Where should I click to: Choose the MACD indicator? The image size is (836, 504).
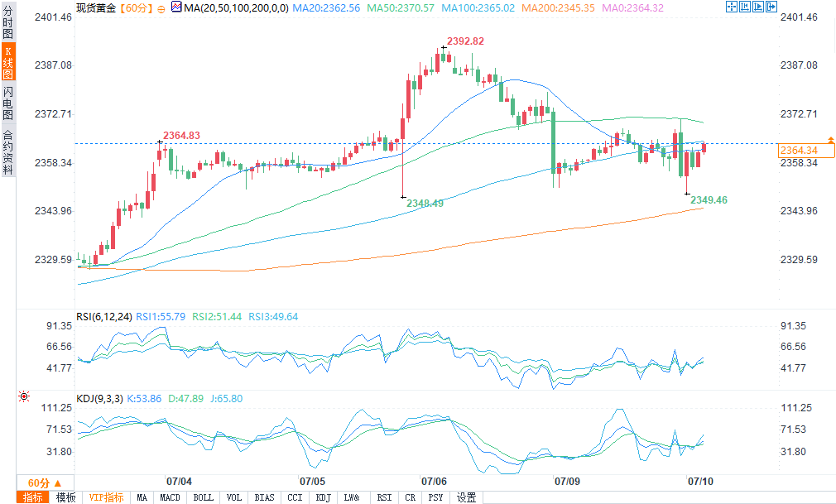[x=170, y=497]
